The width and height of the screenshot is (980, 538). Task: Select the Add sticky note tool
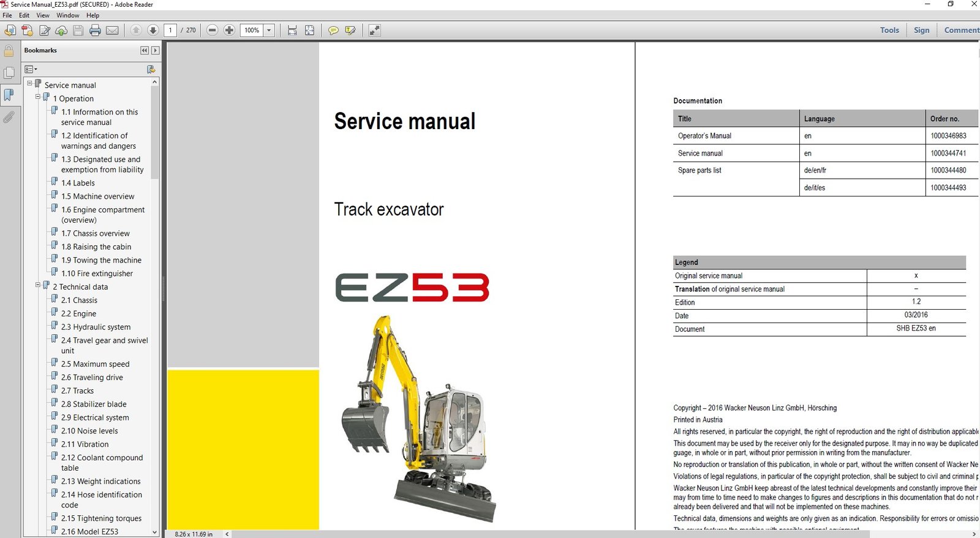click(x=333, y=30)
